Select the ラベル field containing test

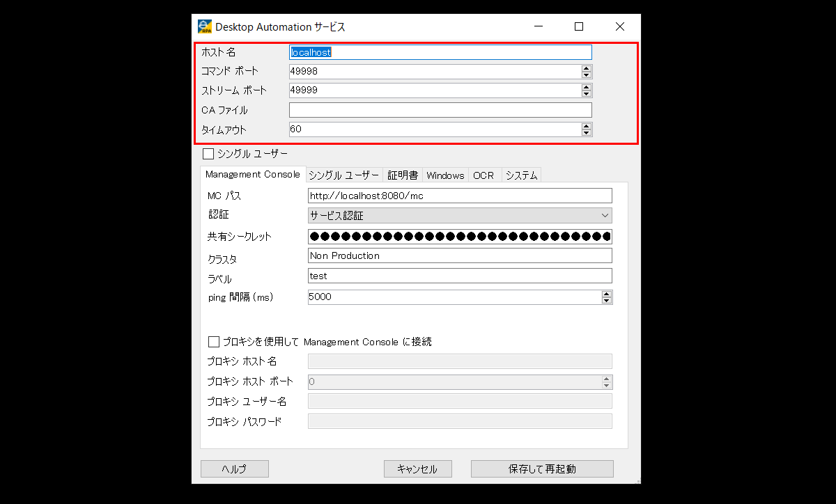point(460,276)
